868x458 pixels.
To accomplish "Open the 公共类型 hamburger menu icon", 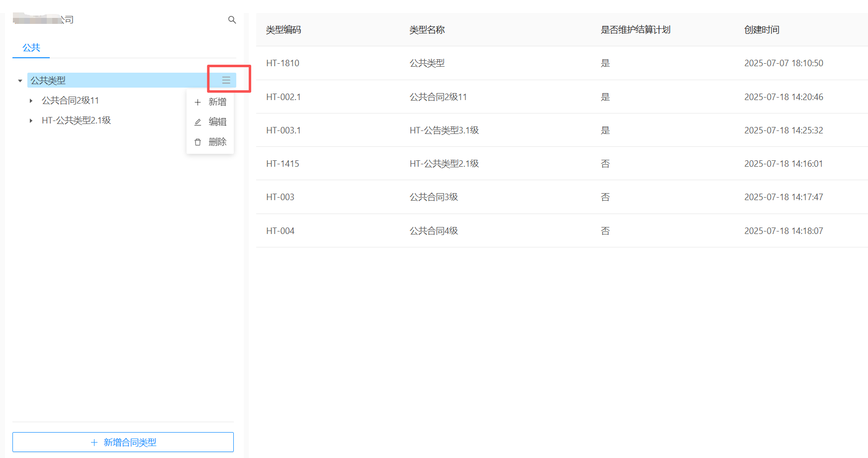I will 226,80.
